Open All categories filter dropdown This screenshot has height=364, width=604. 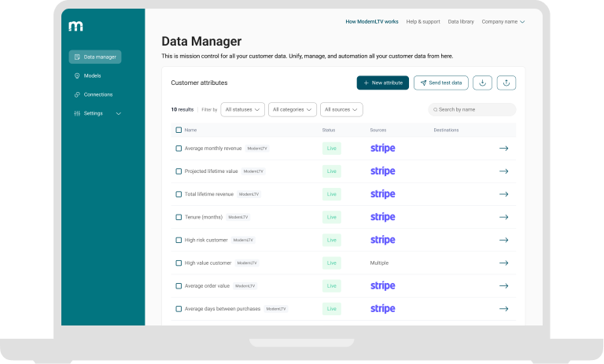pyautogui.click(x=293, y=110)
